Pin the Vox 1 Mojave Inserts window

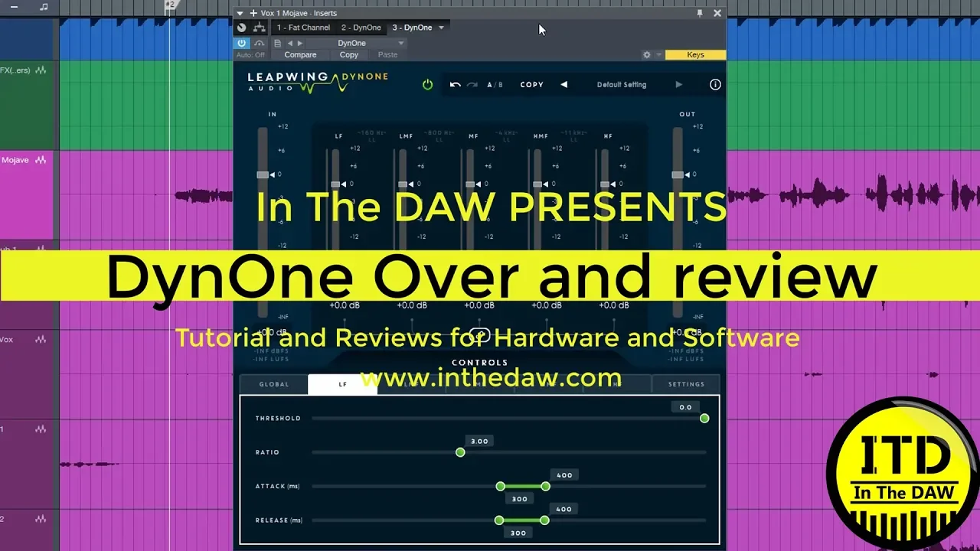[x=699, y=13]
